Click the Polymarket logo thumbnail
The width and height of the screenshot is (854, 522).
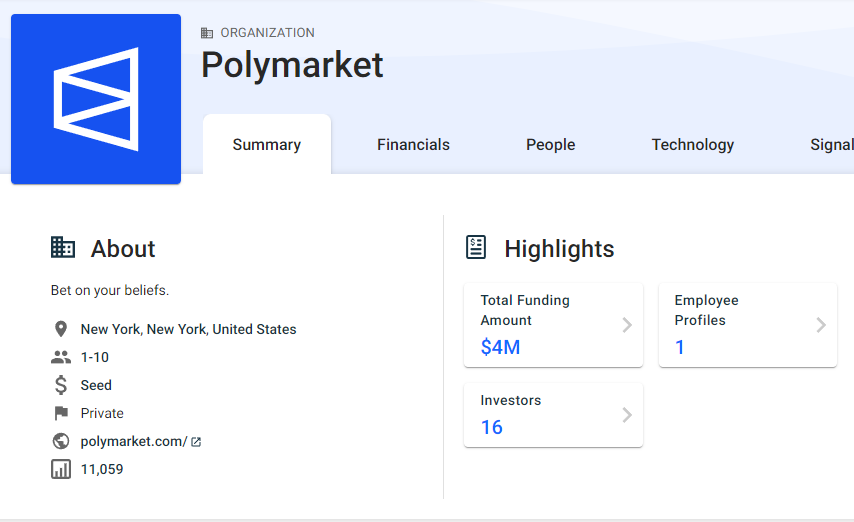pyautogui.click(x=96, y=99)
